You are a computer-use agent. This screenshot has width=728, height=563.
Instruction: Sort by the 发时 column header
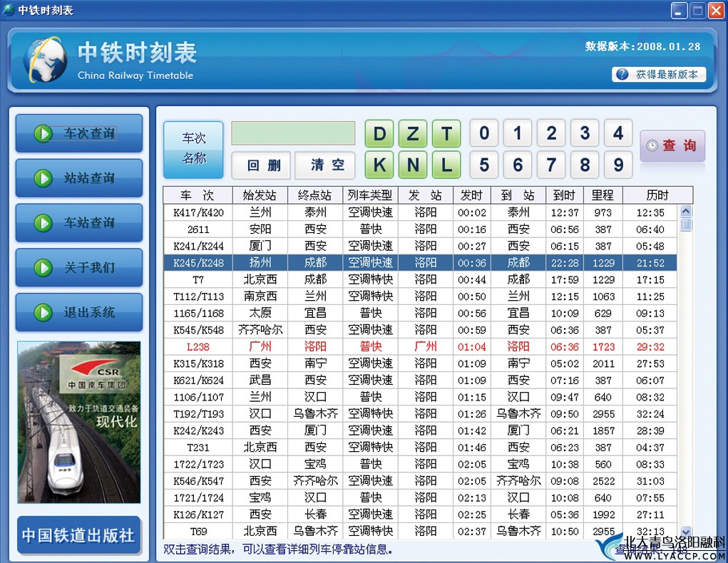pos(471,195)
